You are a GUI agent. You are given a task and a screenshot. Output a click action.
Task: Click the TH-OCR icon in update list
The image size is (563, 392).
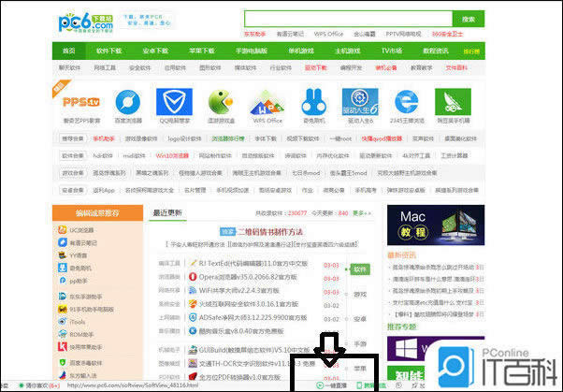click(193, 363)
